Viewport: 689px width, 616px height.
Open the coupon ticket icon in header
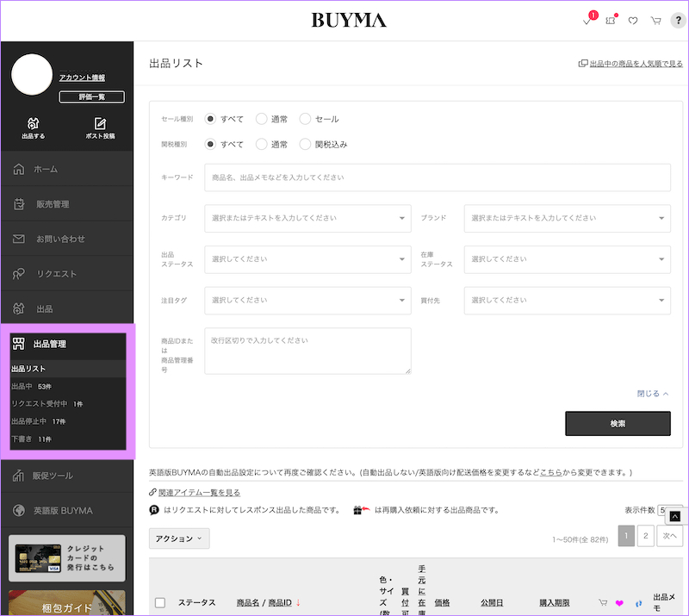click(611, 21)
